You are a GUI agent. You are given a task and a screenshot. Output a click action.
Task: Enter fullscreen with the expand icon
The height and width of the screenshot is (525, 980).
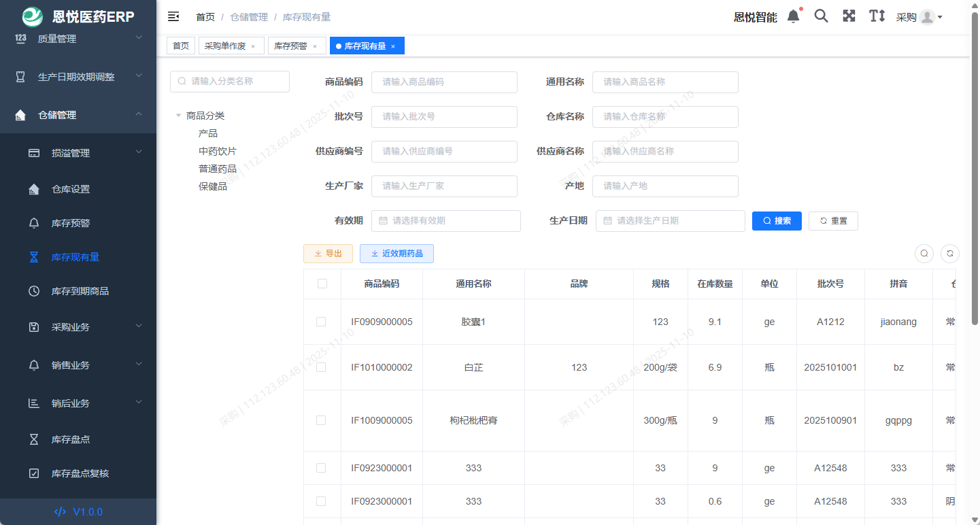tap(849, 16)
